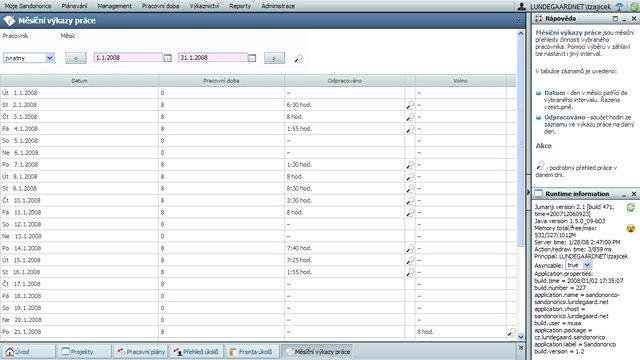Viewport: 640px width, 360px height.
Task: Click 7:40 hod. worked value
Action: (299, 248)
